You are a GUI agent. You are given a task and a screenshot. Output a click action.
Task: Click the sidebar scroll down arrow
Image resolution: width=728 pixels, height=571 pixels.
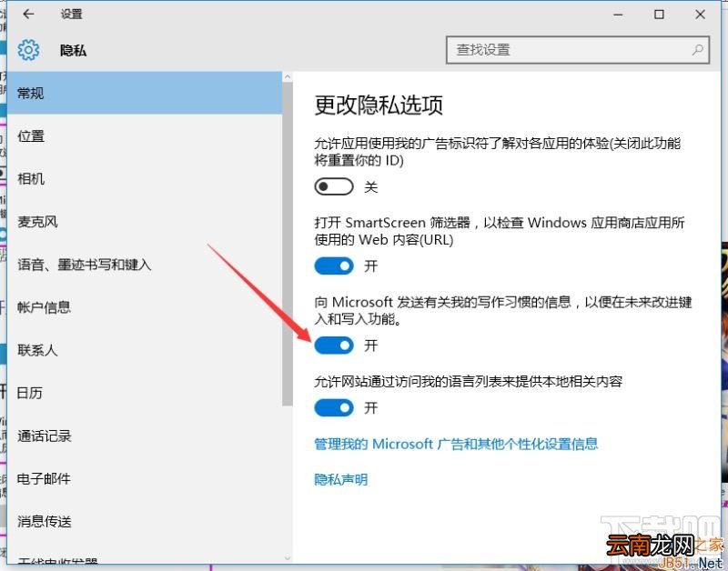288,558
